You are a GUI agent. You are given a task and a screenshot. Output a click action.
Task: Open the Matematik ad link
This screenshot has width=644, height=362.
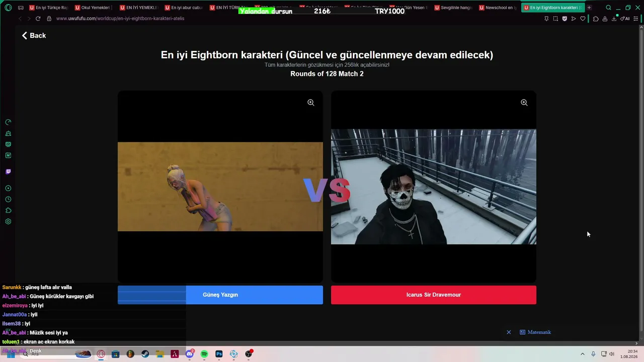click(535, 332)
